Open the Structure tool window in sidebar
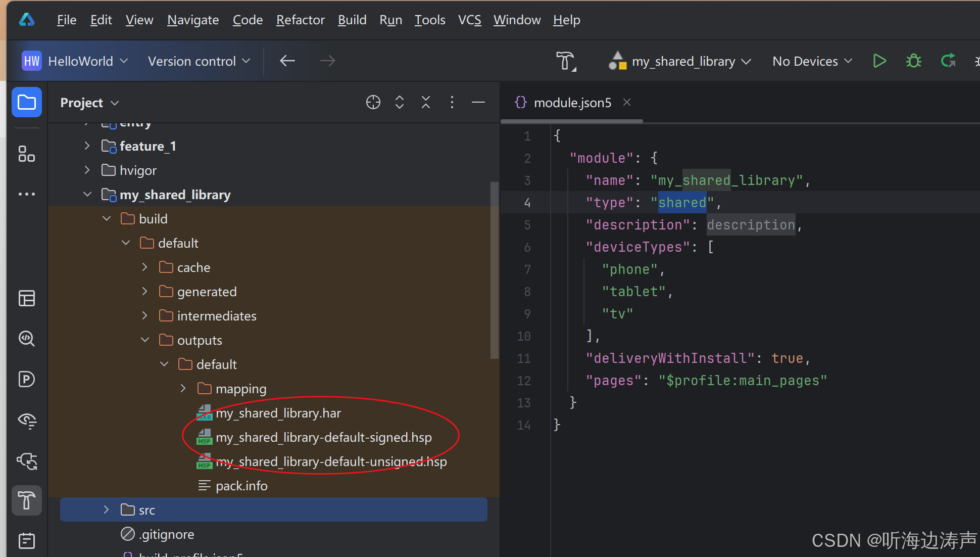Image resolution: width=980 pixels, height=557 pixels. pos(27,154)
